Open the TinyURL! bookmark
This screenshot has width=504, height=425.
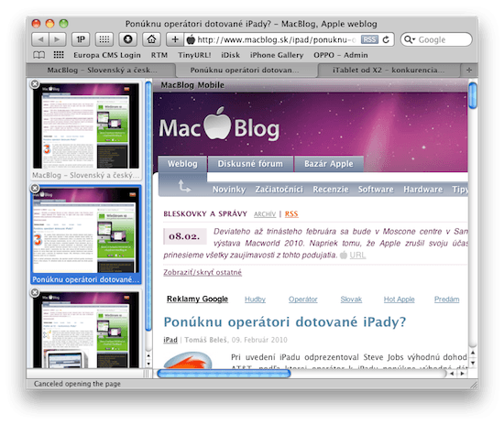(194, 55)
